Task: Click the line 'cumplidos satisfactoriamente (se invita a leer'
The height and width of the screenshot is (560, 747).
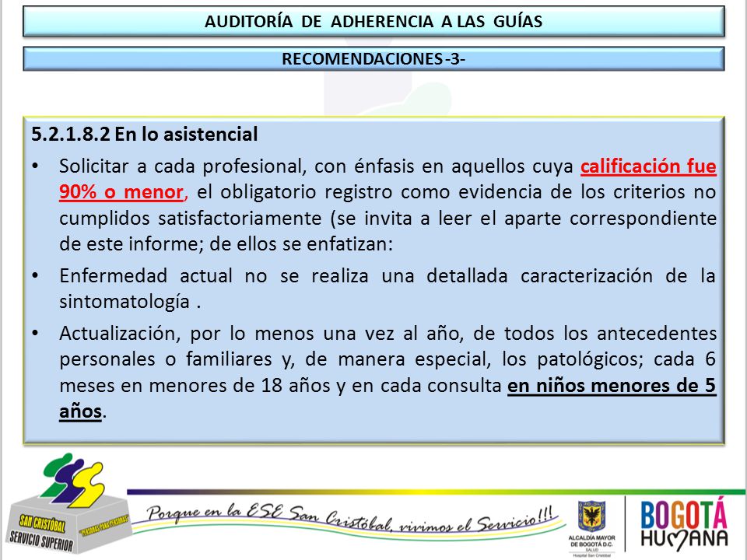Action: (x=388, y=218)
